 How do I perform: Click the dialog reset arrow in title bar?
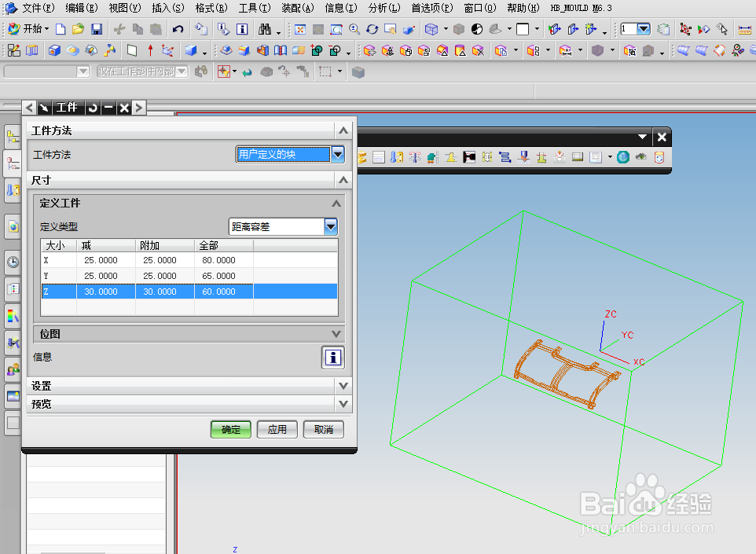coord(93,108)
